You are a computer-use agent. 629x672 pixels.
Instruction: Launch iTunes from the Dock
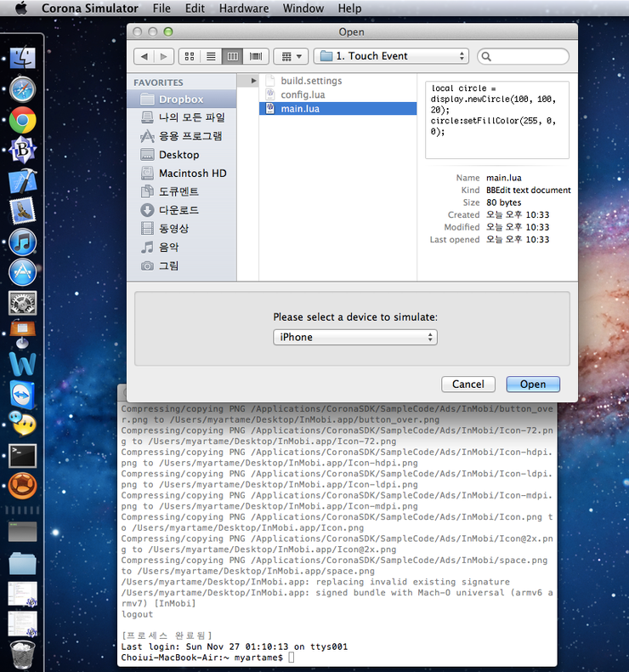click(x=22, y=242)
